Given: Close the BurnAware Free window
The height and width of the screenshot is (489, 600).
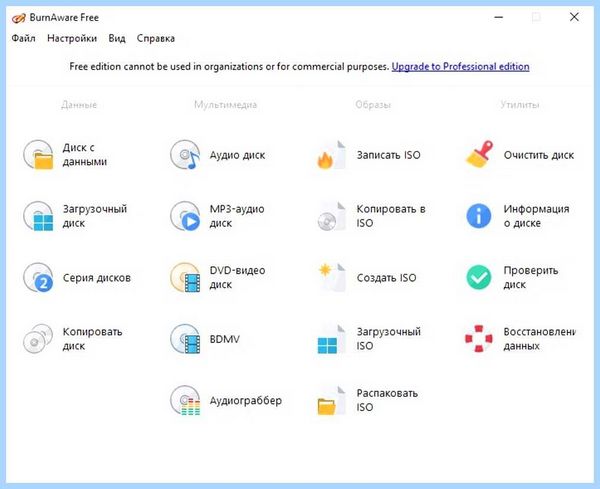Looking at the screenshot, I should coord(574,17).
